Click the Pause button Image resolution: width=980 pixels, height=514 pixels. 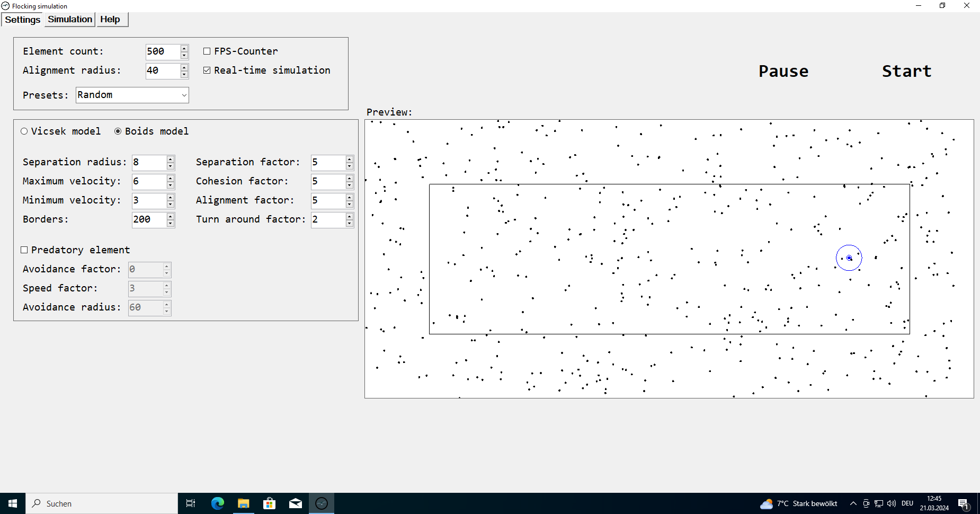[783, 71]
